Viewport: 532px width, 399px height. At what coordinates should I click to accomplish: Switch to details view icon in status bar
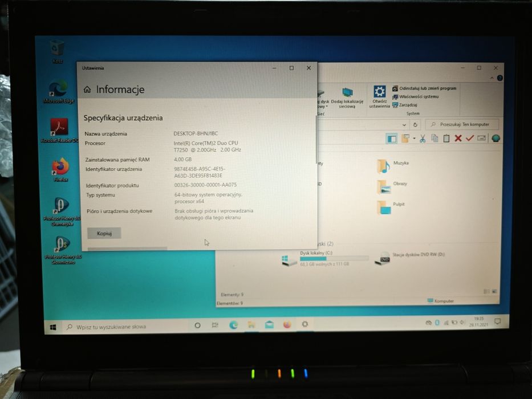point(486,291)
